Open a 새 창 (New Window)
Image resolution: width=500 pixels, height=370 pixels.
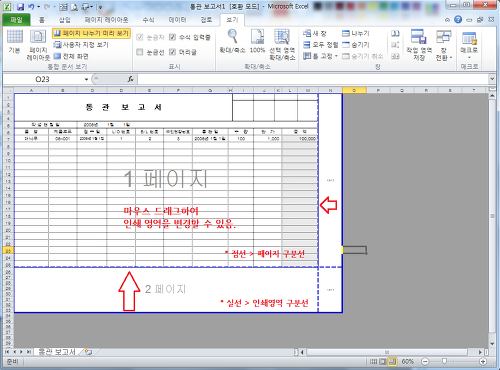pos(315,34)
